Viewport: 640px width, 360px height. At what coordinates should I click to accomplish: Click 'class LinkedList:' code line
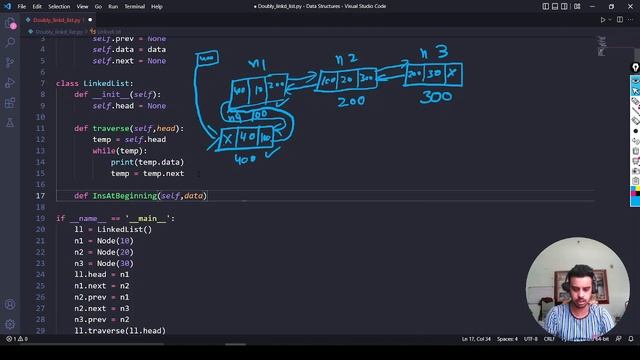[95, 83]
